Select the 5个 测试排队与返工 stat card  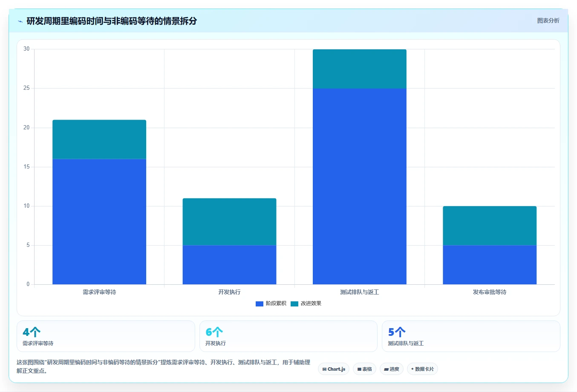(x=471, y=336)
